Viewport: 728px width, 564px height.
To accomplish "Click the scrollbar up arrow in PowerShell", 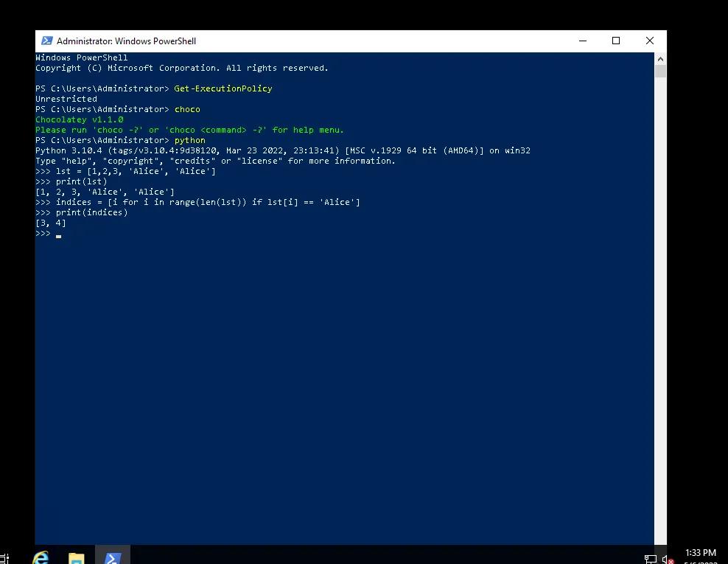I will pos(660,59).
